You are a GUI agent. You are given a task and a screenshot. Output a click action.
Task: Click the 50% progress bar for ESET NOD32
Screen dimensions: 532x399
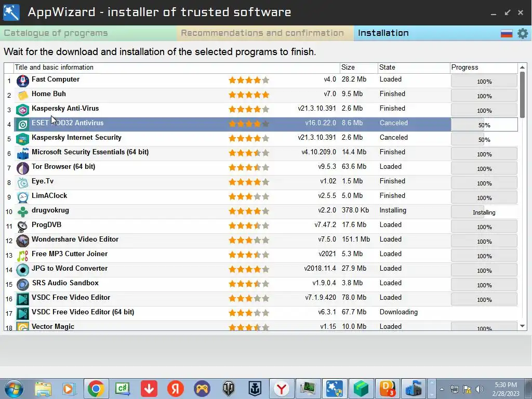pyautogui.click(x=484, y=125)
